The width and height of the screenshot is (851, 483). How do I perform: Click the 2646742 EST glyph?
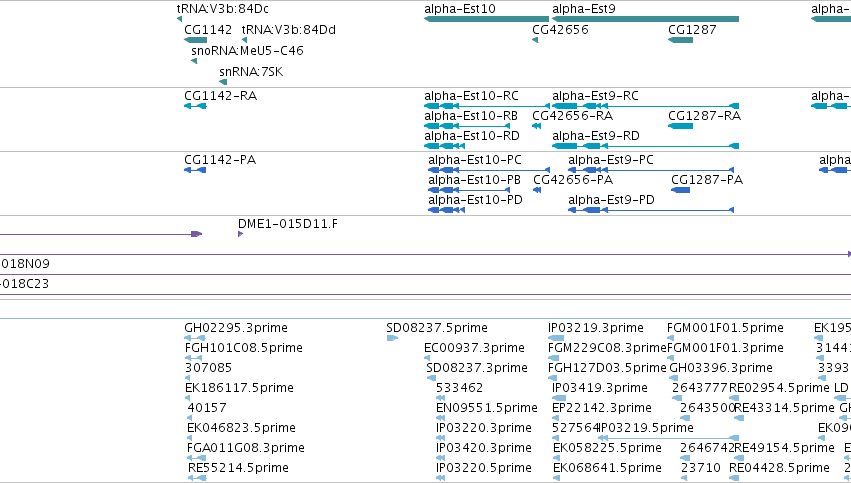click(685, 458)
